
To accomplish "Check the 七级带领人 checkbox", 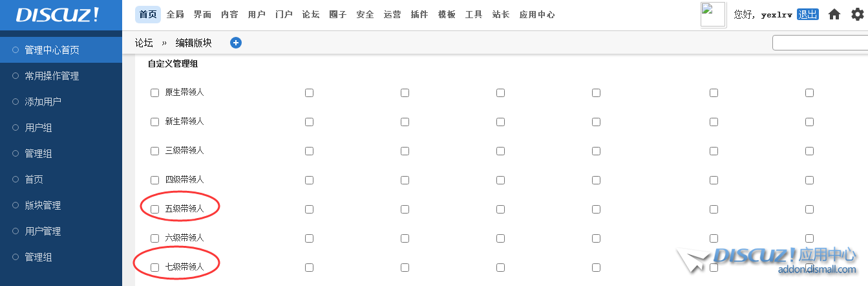I will [x=154, y=267].
